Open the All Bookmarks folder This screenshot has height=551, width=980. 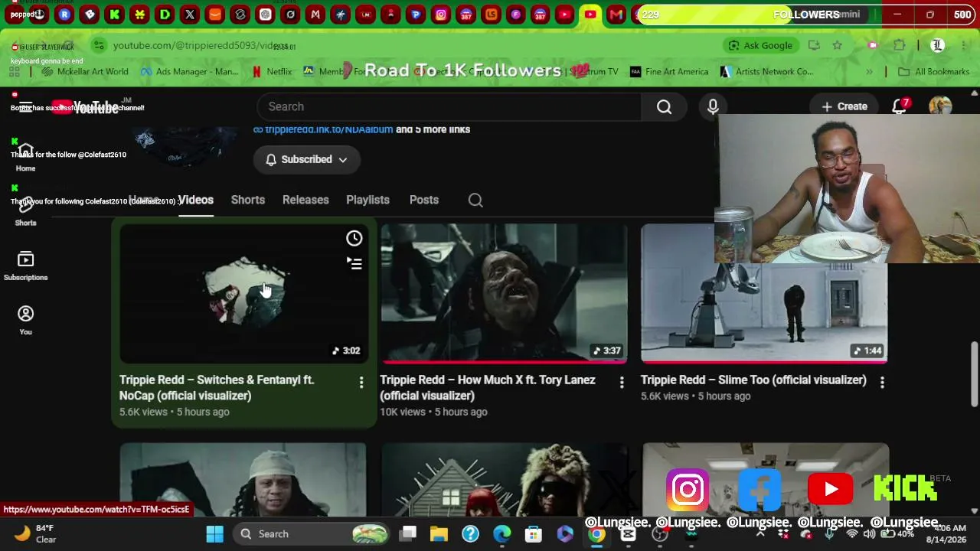click(934, 72)
